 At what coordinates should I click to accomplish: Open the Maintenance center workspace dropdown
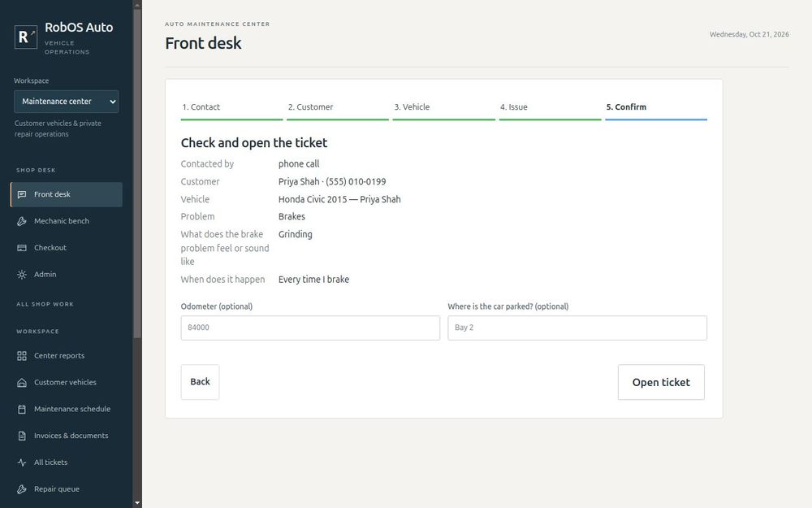(x=67, y=102)
